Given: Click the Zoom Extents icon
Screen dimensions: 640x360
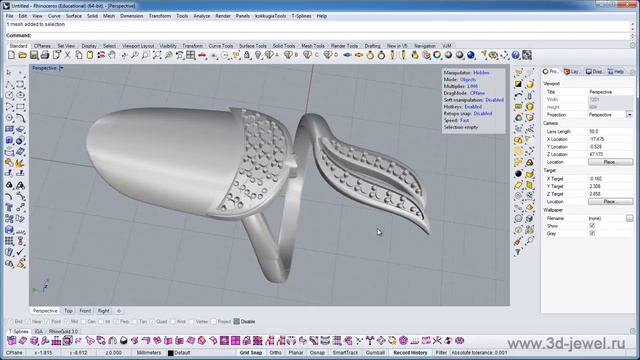Looking at the screenshot, I should (x=157, y=55).
